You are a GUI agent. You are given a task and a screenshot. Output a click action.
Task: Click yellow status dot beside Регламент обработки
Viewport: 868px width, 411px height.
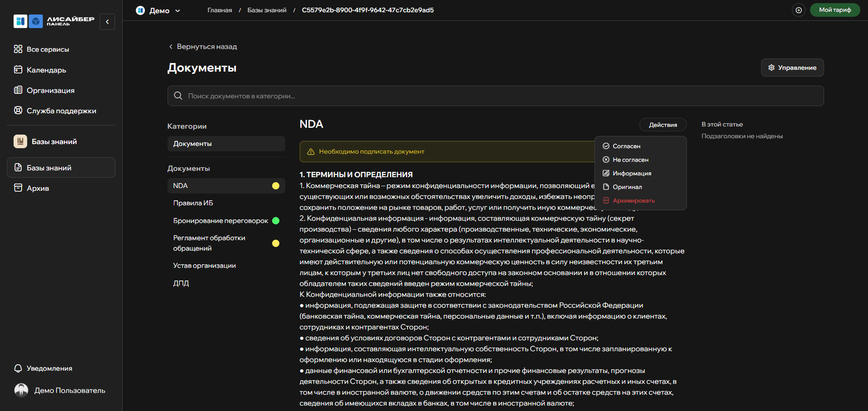276,243
